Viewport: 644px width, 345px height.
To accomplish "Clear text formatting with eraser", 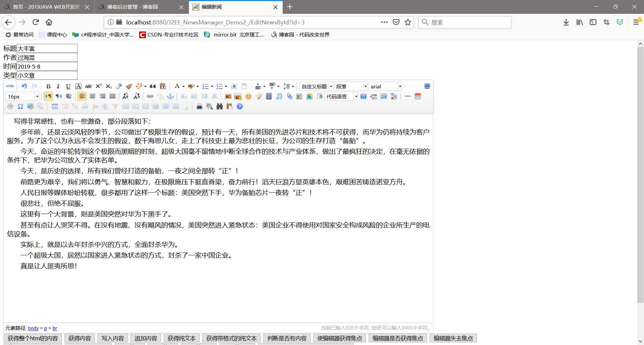I will [x=119, y=86].
